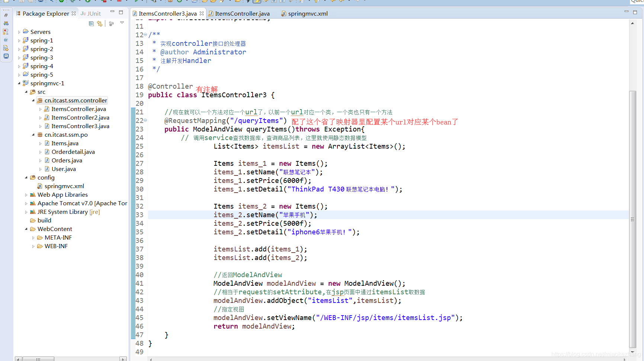Collapse the cn.itcast.ssm.controller package arrow
The height and width of the screenshot is (361, 644).
point(33,101)
